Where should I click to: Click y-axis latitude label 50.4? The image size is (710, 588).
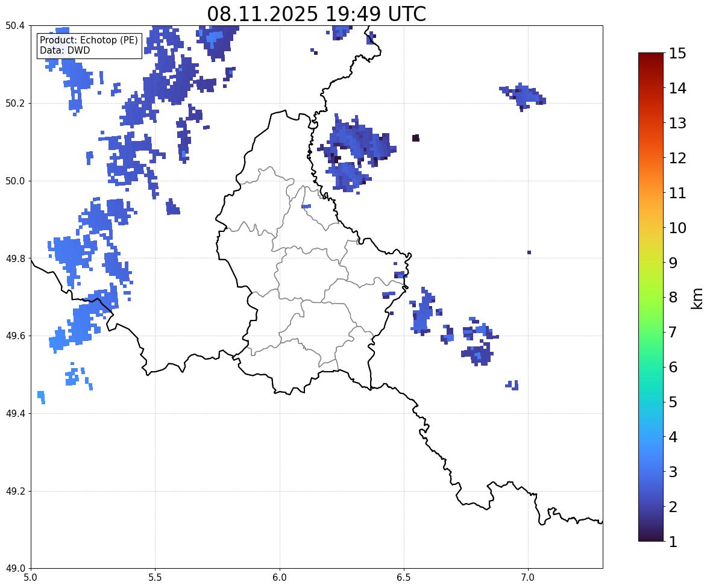tap(14, 26)
